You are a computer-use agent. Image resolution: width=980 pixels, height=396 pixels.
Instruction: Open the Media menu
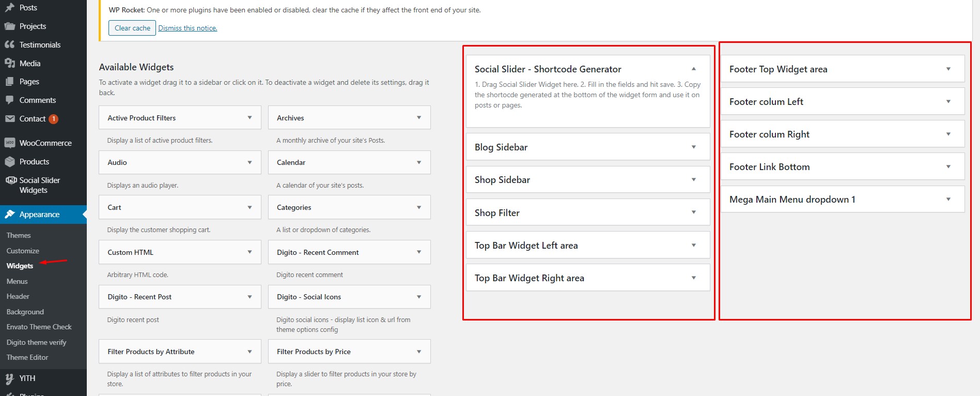click(x=30, y=64)
